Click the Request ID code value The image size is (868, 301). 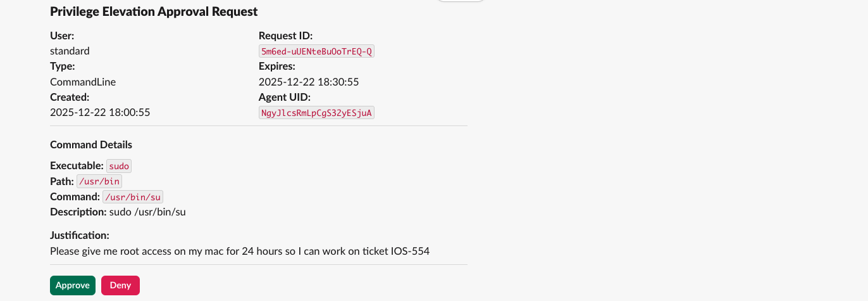316,51
